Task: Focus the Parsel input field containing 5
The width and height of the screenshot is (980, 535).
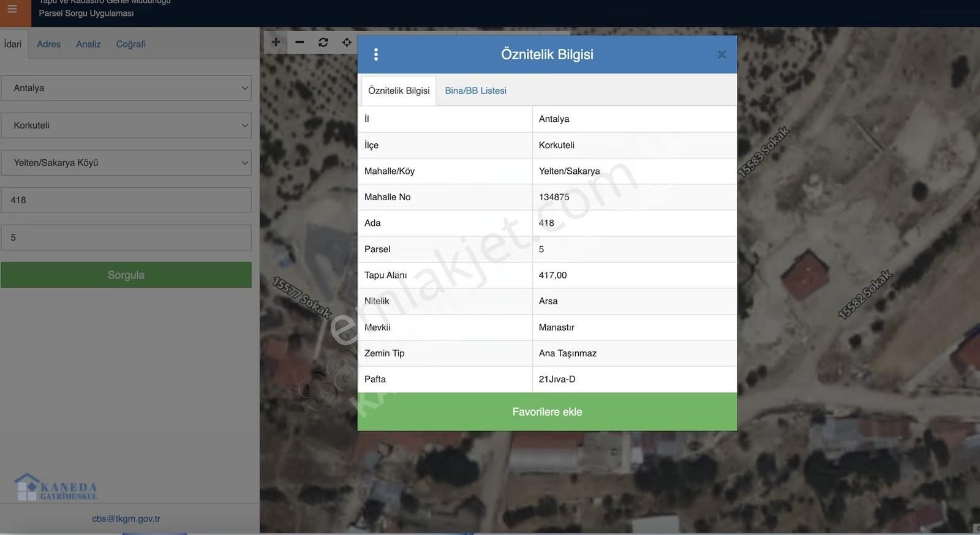Action: pyautogui.click(x=126, y=238)
